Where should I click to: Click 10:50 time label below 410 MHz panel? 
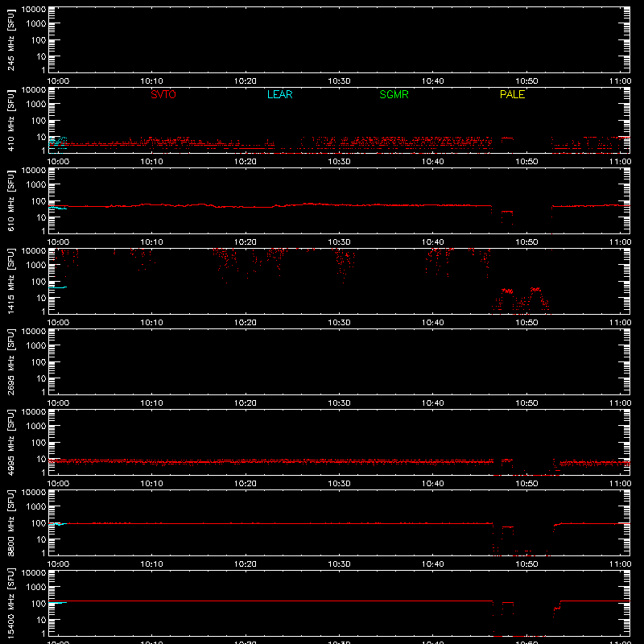(526, 162)
